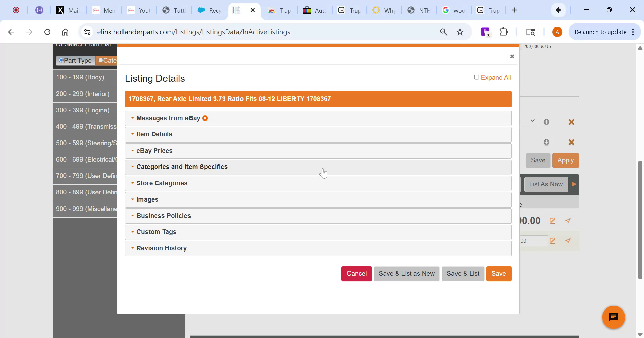The image size is (644, 338).
Task: Select the Part Type radio button
Action: point(61,60)
